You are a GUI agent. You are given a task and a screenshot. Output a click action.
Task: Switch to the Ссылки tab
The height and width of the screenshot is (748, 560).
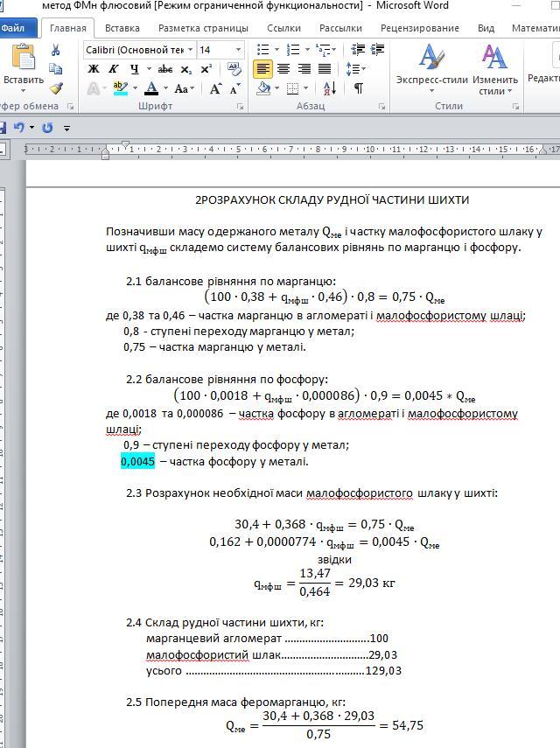click(283, 28)
